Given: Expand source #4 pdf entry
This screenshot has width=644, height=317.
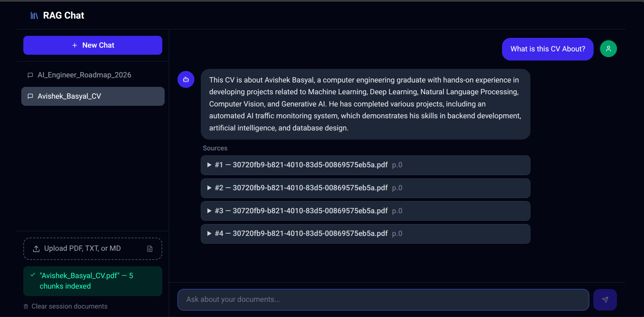Looking at the screenshot, I should click(365, 234).
